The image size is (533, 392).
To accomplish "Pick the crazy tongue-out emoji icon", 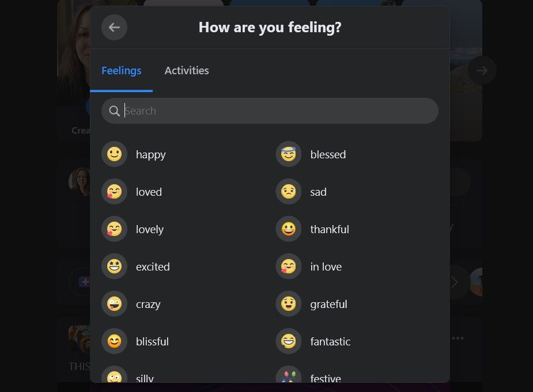I will (114, 304).
